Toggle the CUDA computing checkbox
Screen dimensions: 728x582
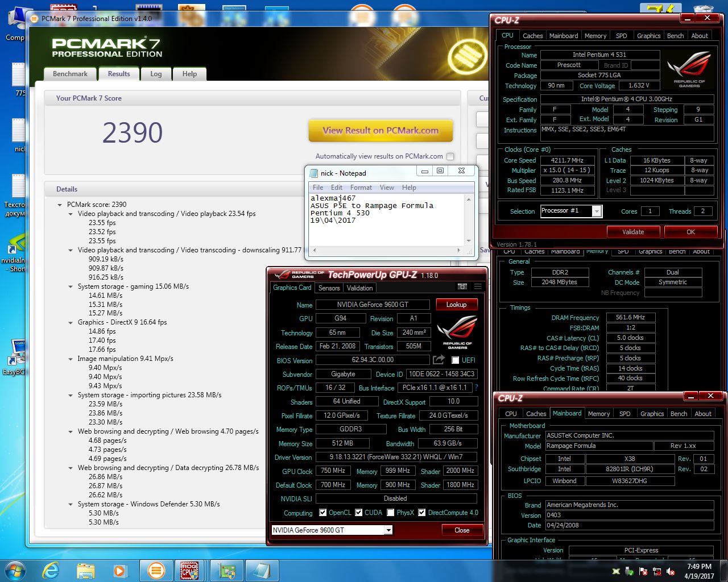point(359,513)
